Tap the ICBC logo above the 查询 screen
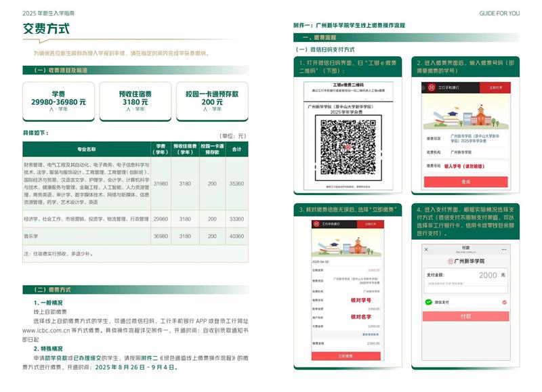Viewport: 542px width, 392px height. tap(432, 88)
